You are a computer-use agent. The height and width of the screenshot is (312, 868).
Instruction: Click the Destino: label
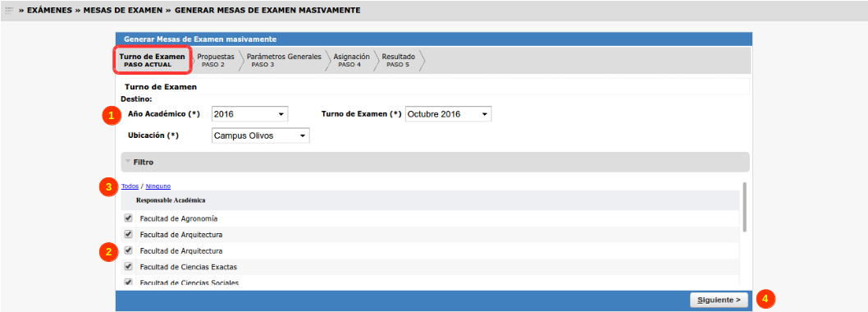pos(136,99)
